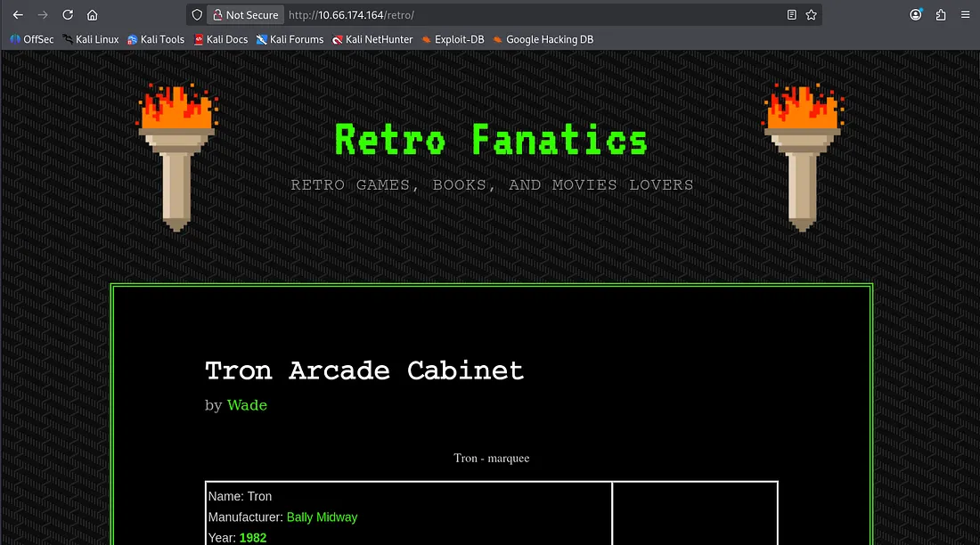
Task: Click the Not Secure connection indicator
Action: click(x=245, y=15)
